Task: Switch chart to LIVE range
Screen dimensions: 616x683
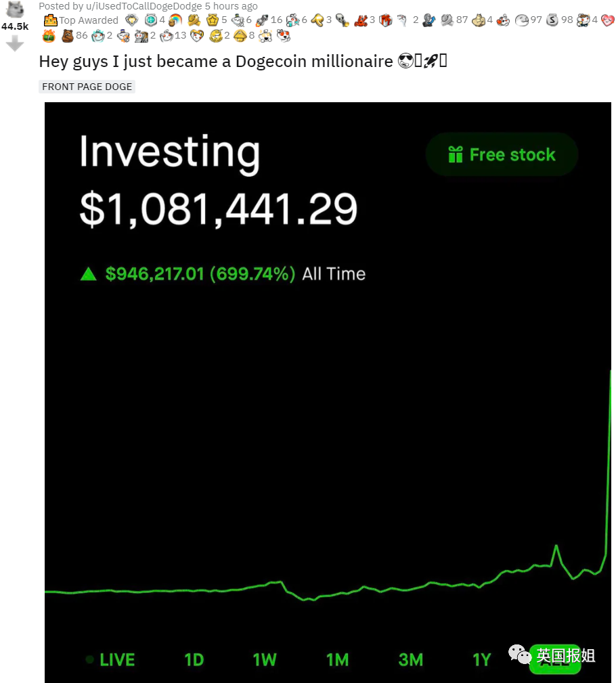Action: click(111, 659)
